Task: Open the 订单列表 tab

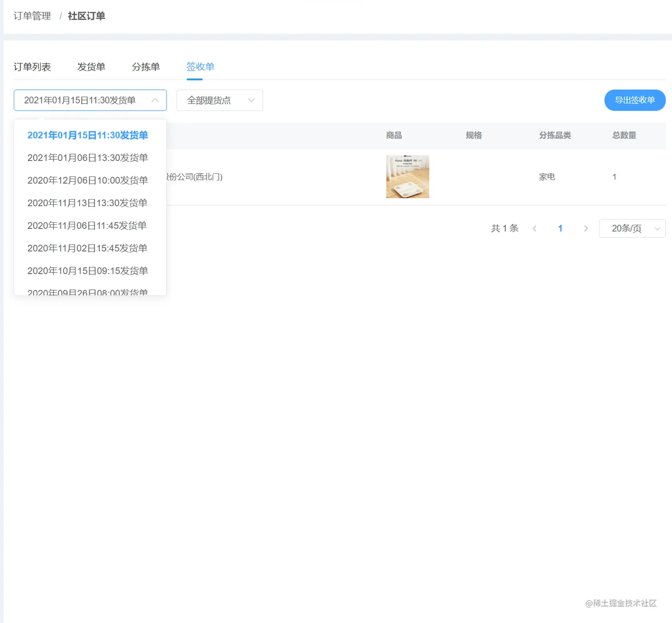Action: coord(32,67)
